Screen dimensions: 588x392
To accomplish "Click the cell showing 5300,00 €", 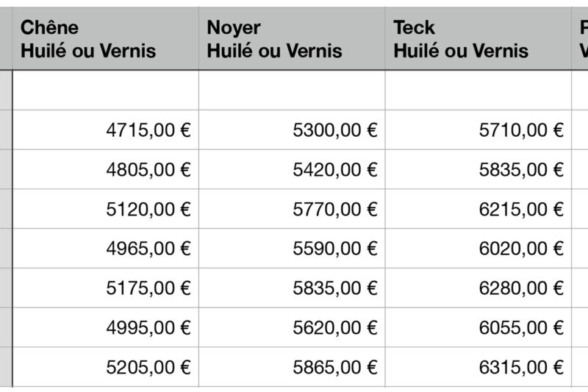I will point(292,130).
